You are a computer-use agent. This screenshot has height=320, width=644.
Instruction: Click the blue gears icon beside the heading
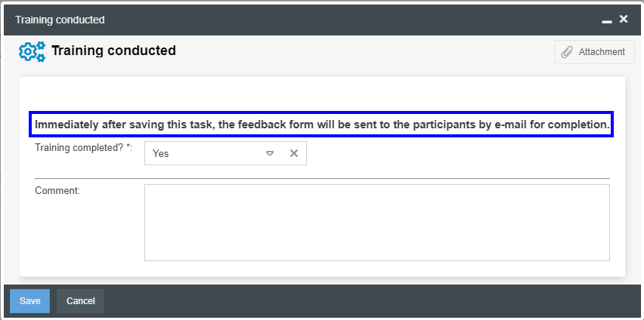click(32, 51)
